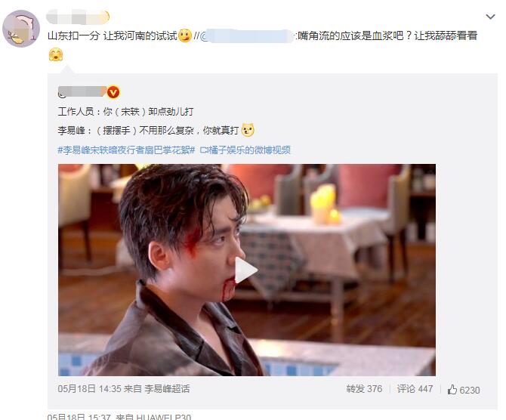Play the embedded video
The image size is (506, 420).
245,270
